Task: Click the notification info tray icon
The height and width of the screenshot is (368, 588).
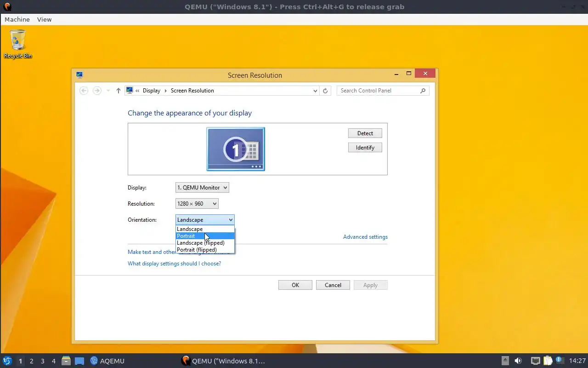Action: (560, 360)
